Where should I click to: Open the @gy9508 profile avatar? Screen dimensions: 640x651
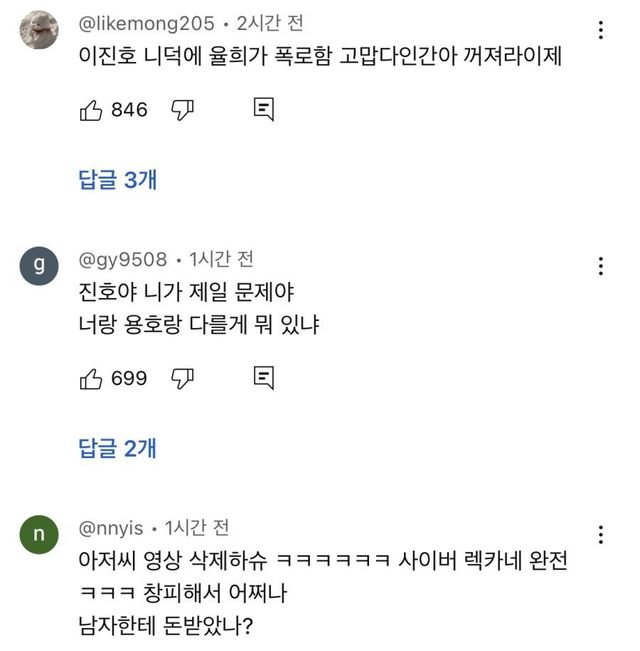pyautogui.click(x=39, y=266)
